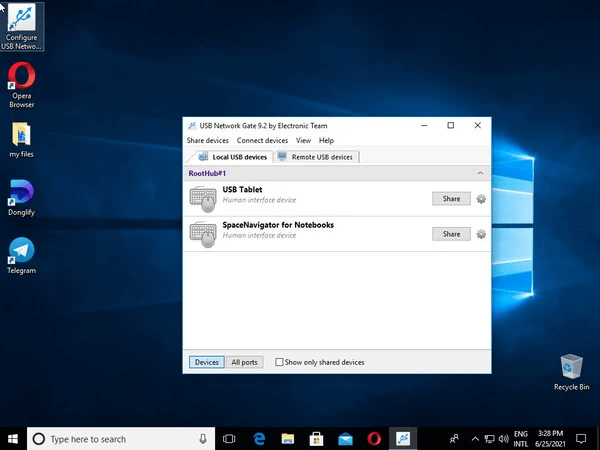The image size is (600, 450).
Task: Enable Show only shared devices checkbox
Action: (x=280, y=362)
